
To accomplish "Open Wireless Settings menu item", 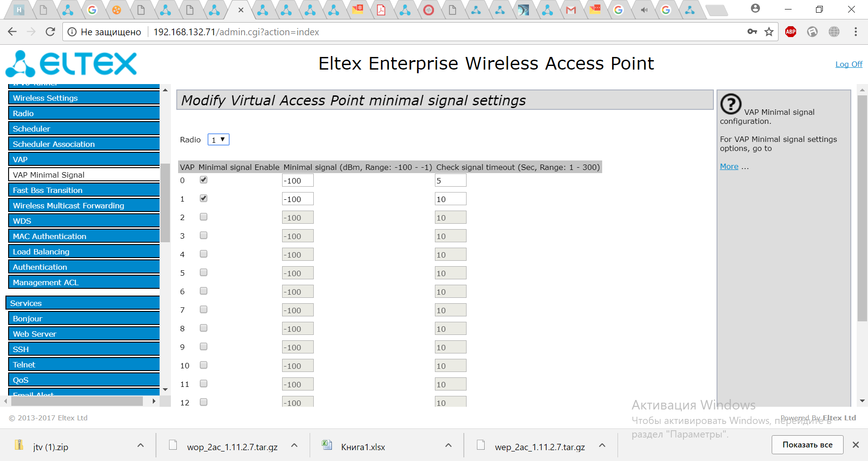I will click(84, 98).
